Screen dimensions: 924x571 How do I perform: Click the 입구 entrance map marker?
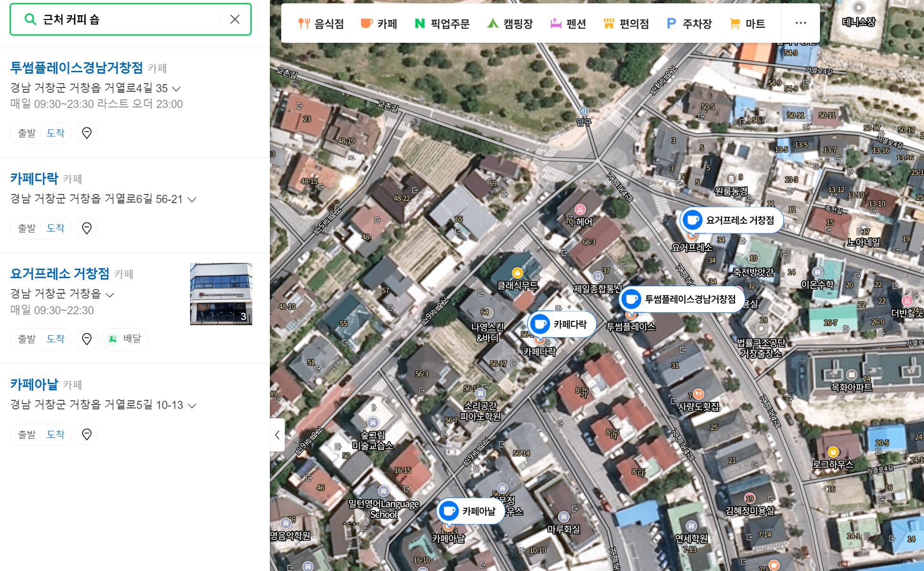click(584, 111)
